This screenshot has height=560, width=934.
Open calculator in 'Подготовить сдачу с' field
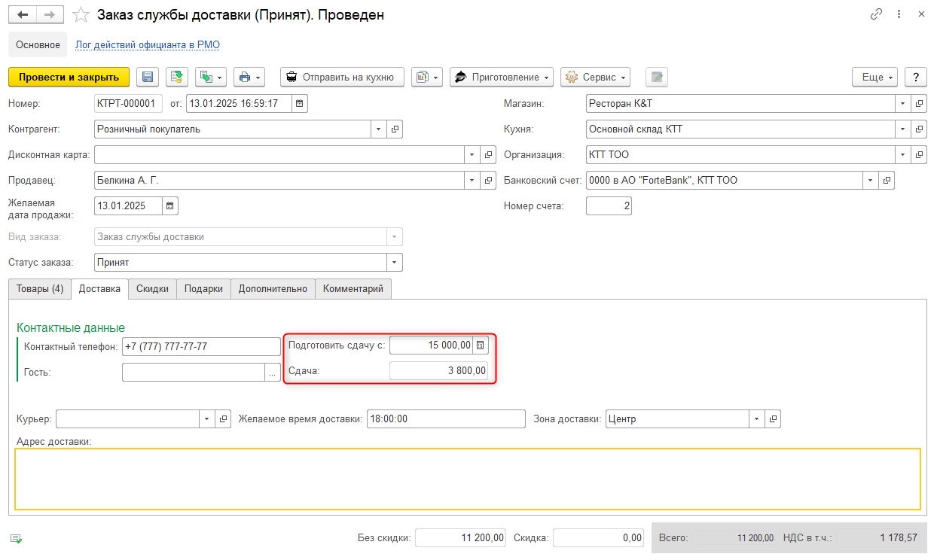[x=481, y=345]
